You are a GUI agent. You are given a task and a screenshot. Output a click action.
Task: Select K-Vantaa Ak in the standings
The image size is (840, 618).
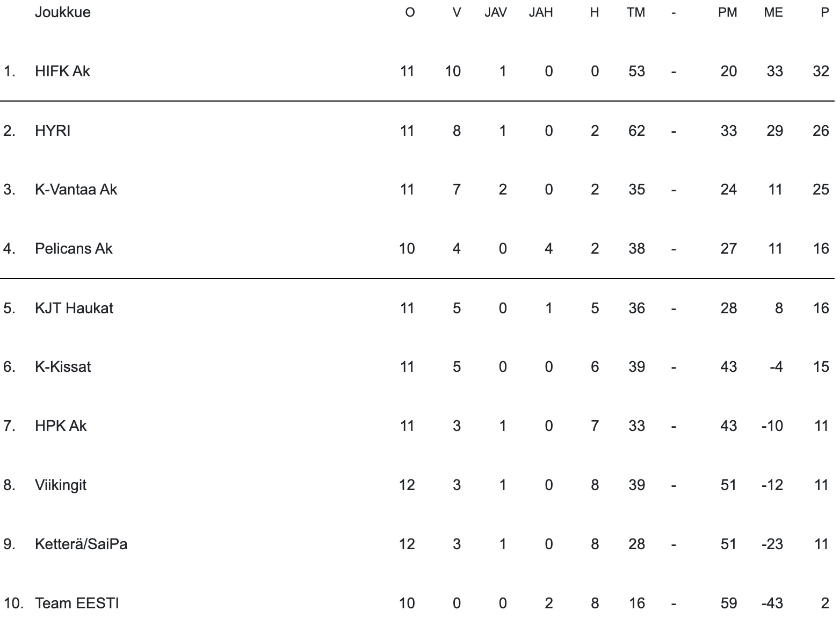click(x=76, y=189)
